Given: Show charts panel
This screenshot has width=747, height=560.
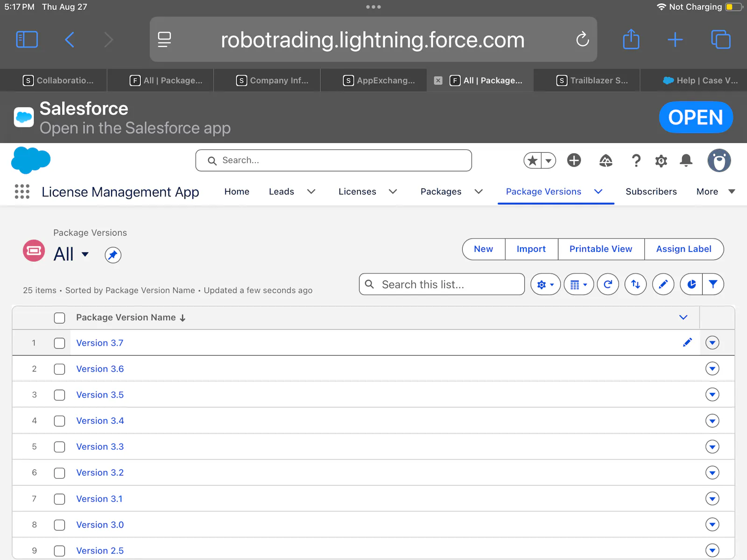Looking at the screenshot, I should 691,284.
